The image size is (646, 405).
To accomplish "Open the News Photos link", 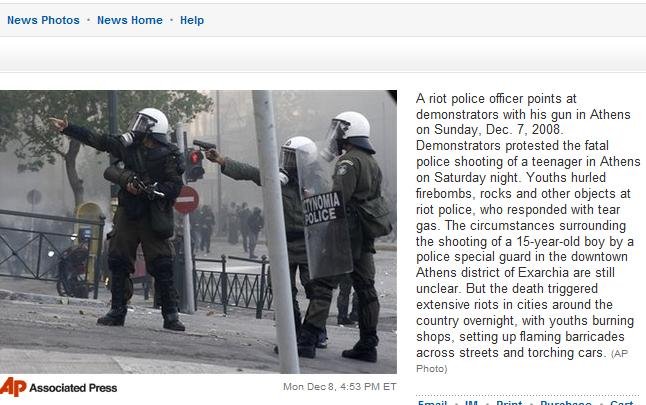I will pos(43,20).
